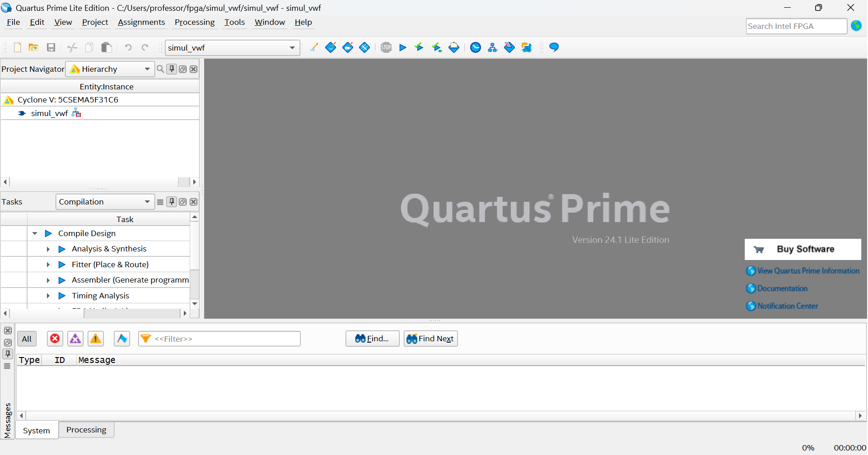This screenshot has height=455, width=868.
Task: Open the Chip Planner toolbar icon
Action: 527,47
